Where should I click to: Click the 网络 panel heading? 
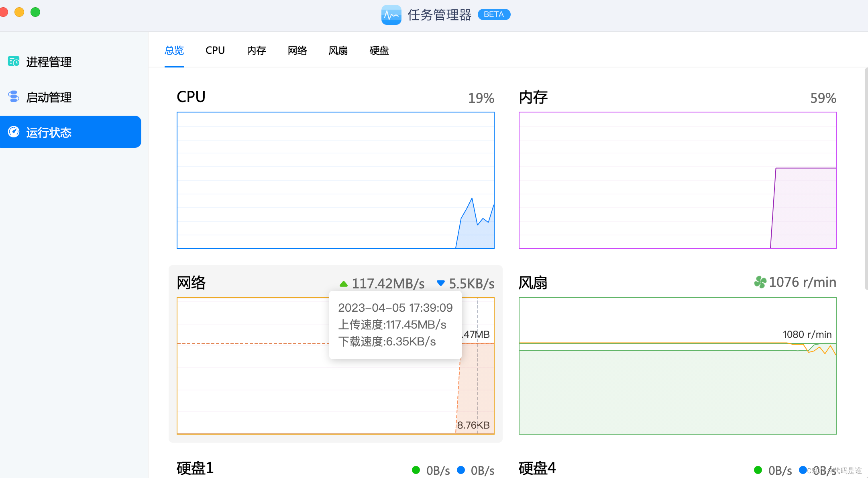tap(191, 283)
